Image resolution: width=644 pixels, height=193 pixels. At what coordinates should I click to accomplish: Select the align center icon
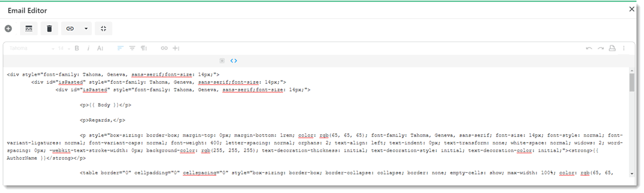(x=132, y=48)
